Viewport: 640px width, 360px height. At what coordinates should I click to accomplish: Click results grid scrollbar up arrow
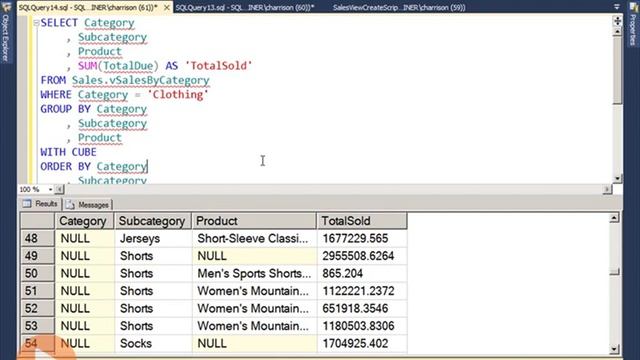click(x=614, y=218)
